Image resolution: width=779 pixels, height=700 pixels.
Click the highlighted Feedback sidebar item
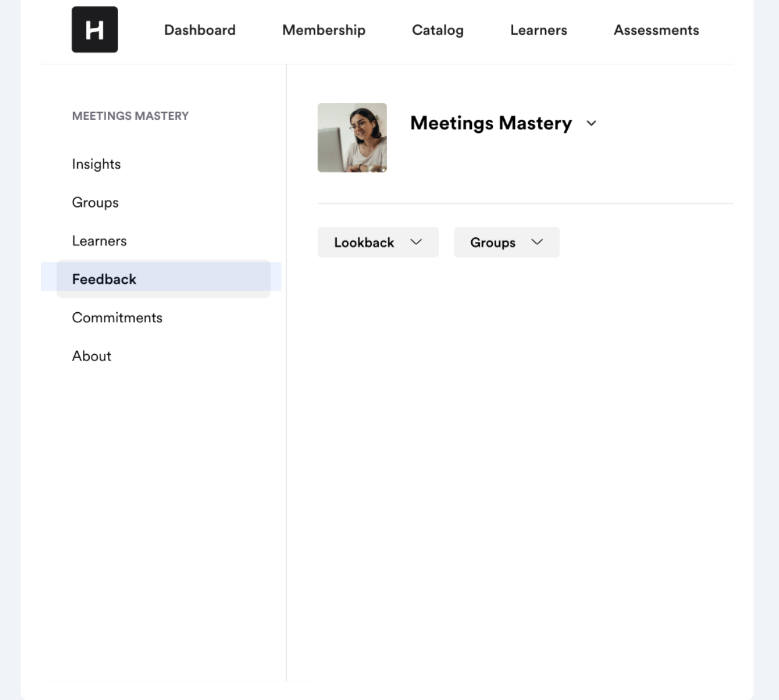104,279
